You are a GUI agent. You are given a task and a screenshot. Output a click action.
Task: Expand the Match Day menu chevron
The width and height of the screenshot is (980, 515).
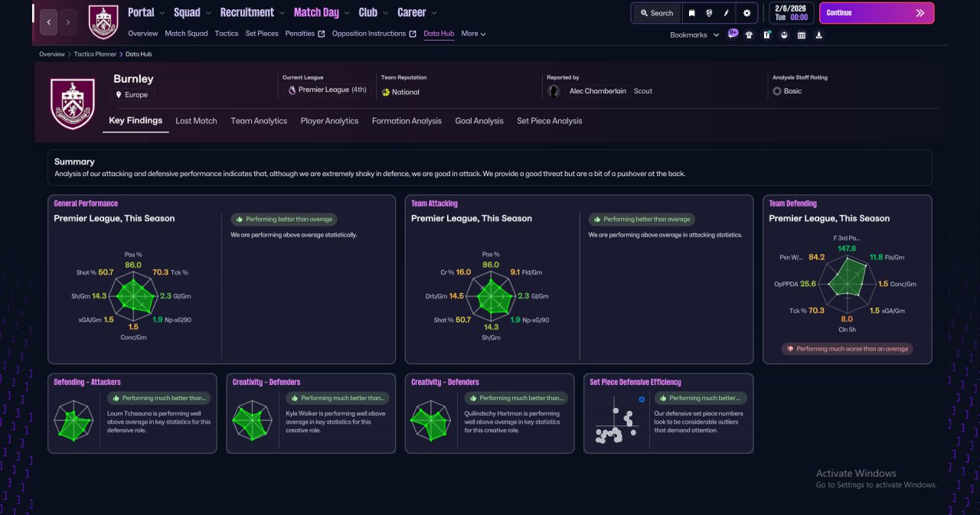point(347,13)
